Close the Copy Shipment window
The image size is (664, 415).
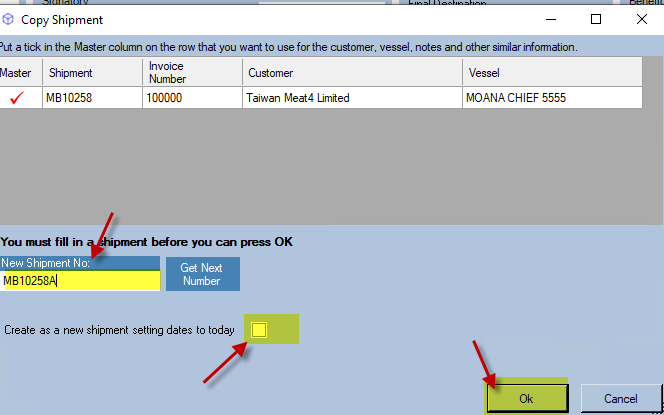click(x=642, y=19)
